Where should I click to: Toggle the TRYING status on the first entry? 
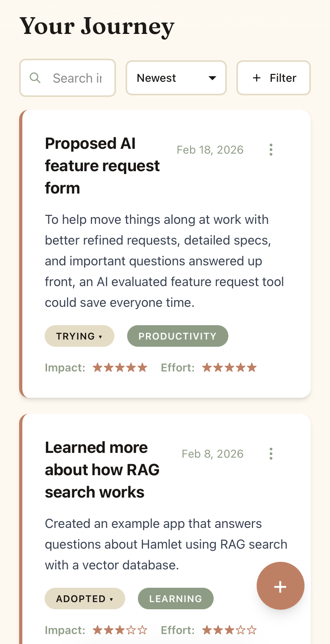click(79, 336)
